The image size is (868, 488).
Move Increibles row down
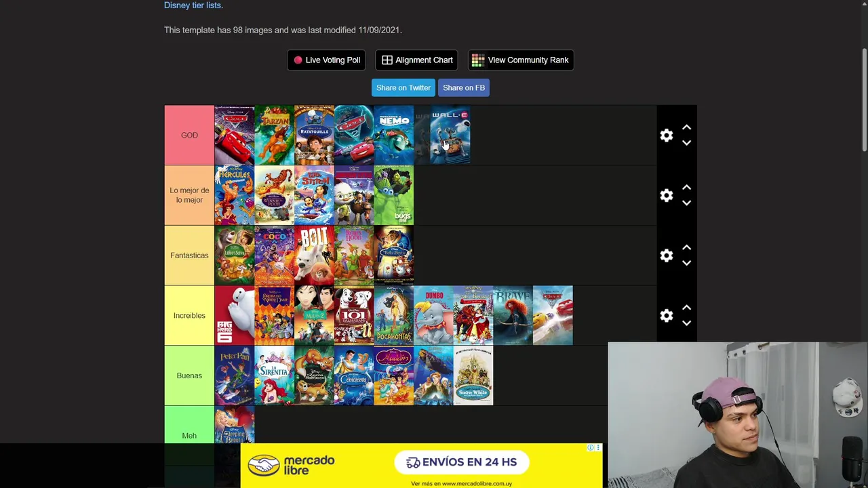(686, 323)
